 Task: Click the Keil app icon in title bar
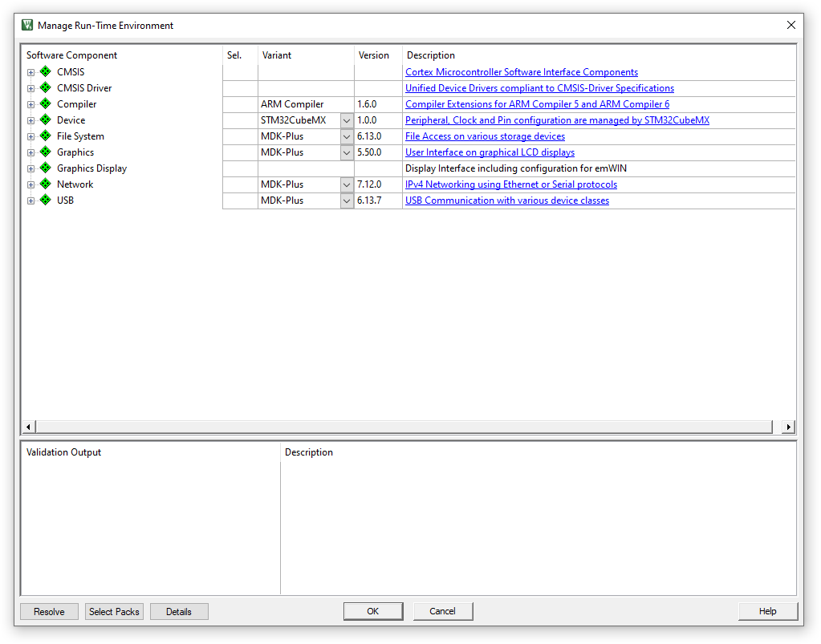[27, 25]
